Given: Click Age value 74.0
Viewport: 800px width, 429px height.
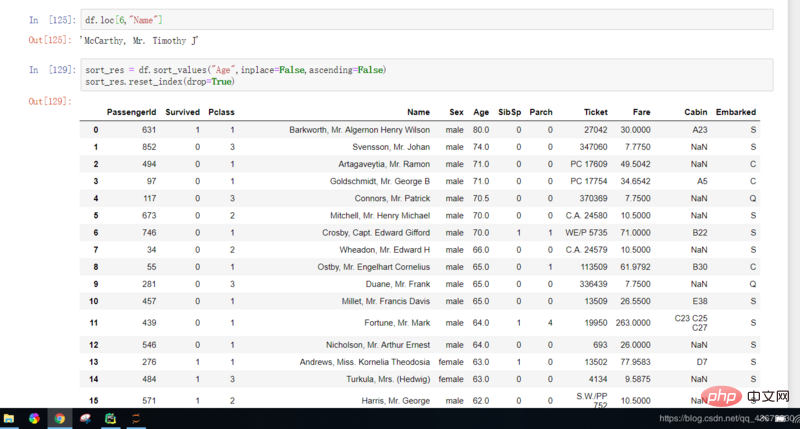Looking at the screenshot, I should tap(481, 147).
